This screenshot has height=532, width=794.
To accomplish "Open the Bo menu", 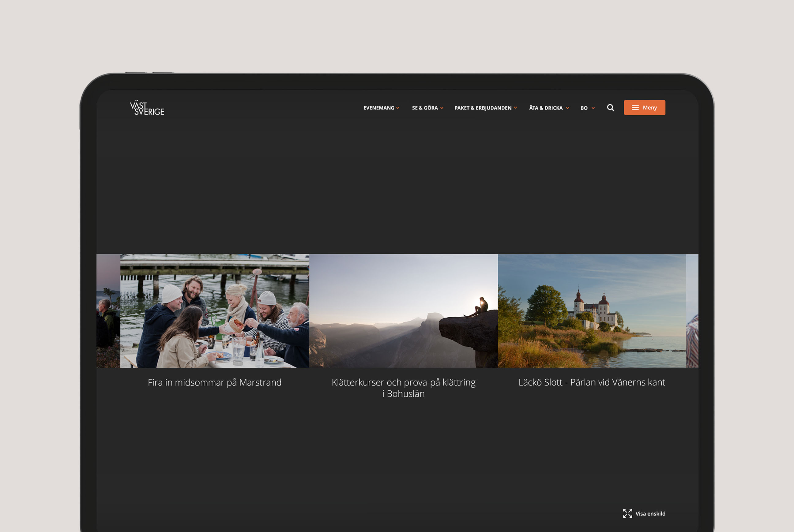I will point(584,108).
